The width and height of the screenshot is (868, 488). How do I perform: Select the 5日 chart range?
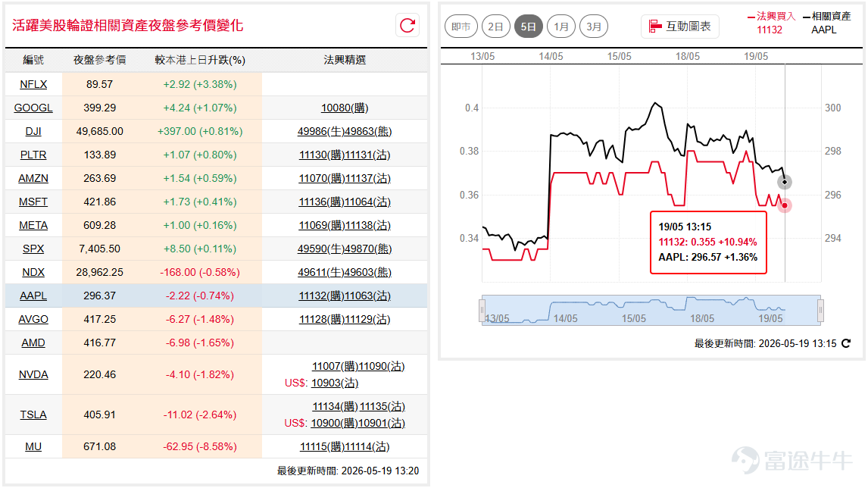(528, 27)
